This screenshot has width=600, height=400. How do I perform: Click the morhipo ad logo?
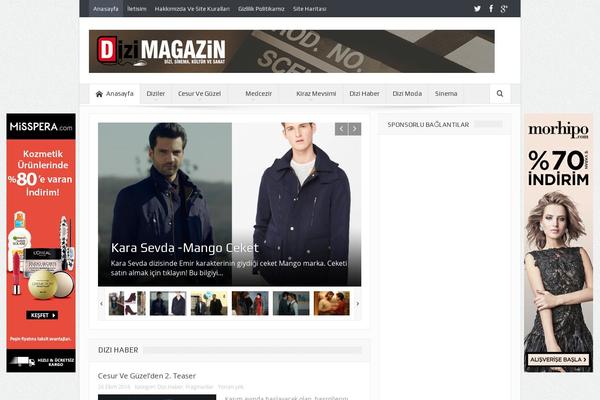coord(558,130)
